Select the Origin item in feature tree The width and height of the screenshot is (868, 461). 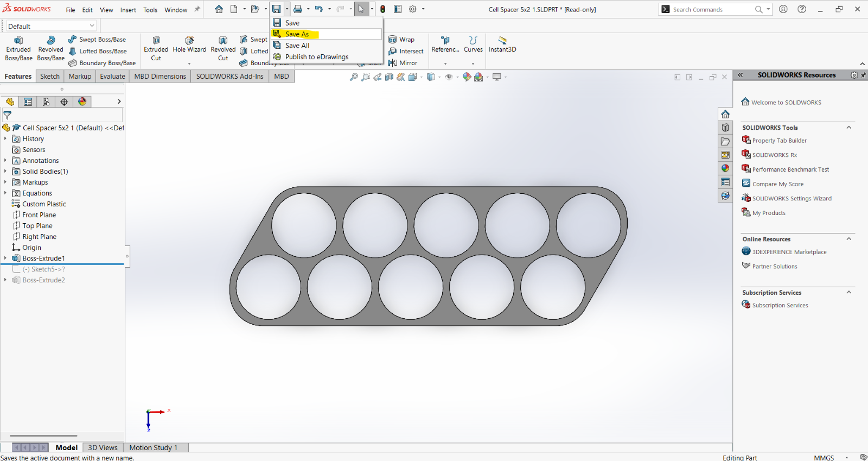(31, 247)
